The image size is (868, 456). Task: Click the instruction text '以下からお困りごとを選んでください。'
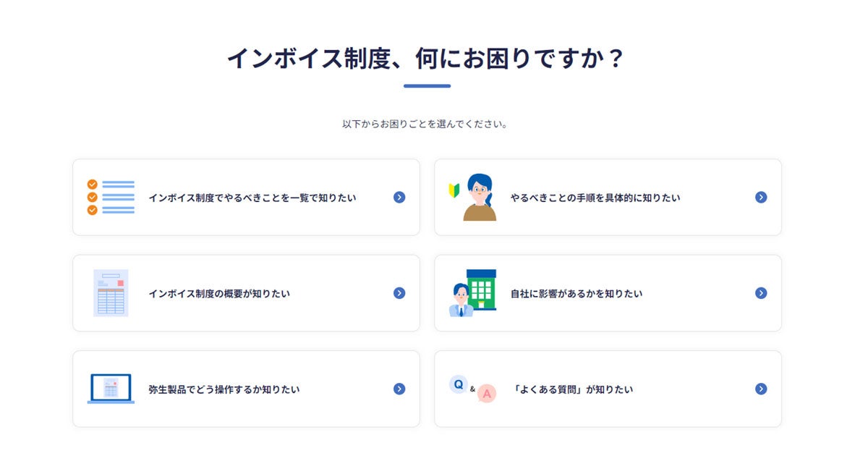pos(426,124)
